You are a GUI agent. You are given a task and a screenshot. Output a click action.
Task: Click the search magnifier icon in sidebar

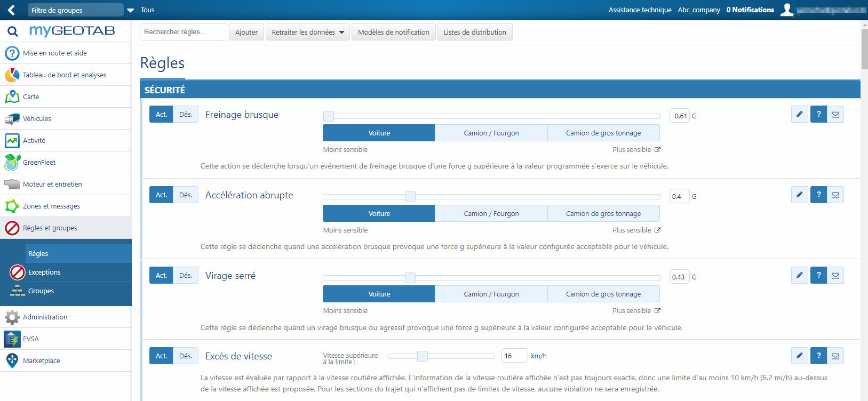12,31
